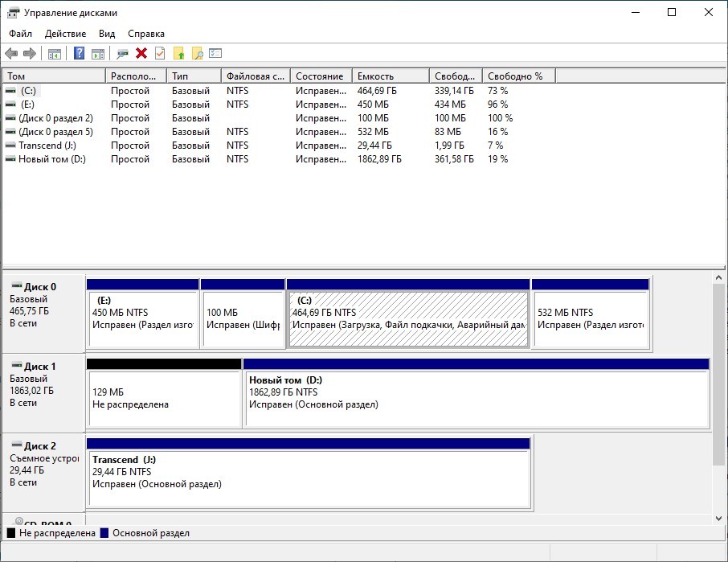Click the red X delete icon

point(141,53)
